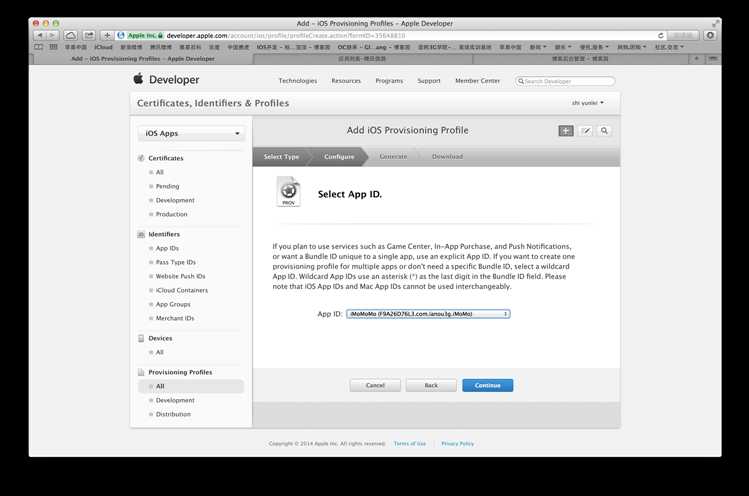Reload the page with the refresh icon

661,35
